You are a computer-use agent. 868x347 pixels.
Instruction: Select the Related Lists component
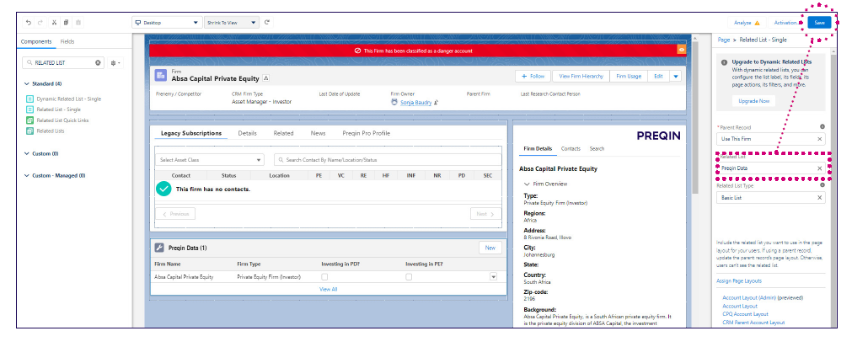pyautogui.click(x=45, y=131)
